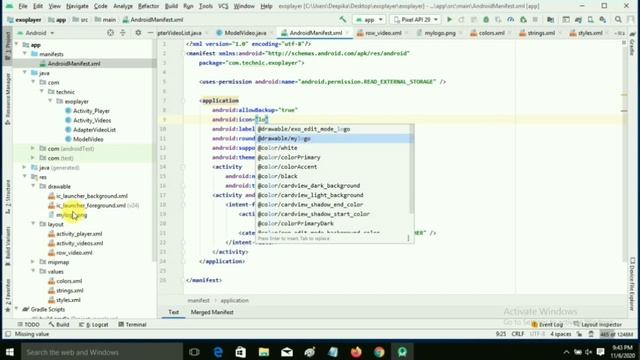Select @color/colorPrimary suggestion
Image resolution: width=640 pixels, height=360 pixels.
coord(333,157)
